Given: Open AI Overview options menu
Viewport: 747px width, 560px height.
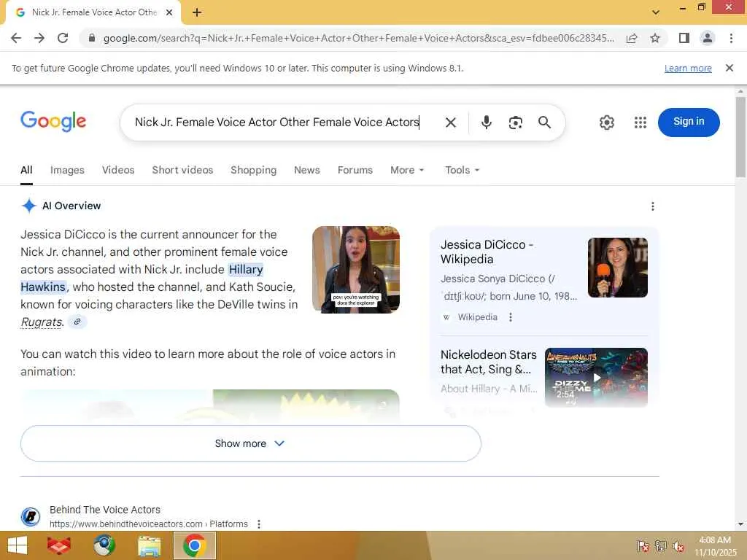Looking at the screenshot, I should (x=653, y=206).
